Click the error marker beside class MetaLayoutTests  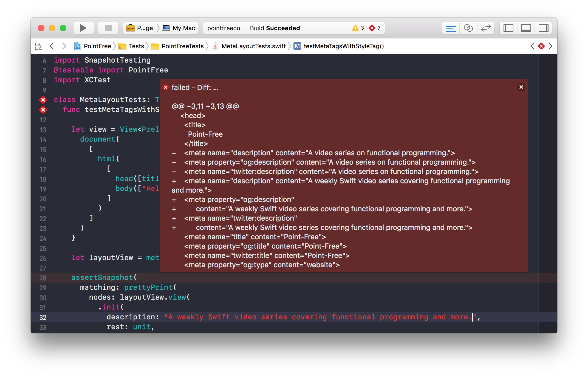coord(43,100)
